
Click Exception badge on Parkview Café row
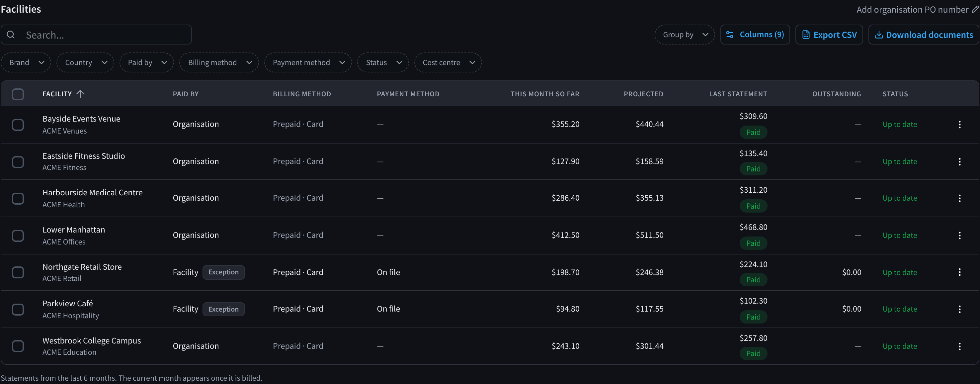[224, 309]
